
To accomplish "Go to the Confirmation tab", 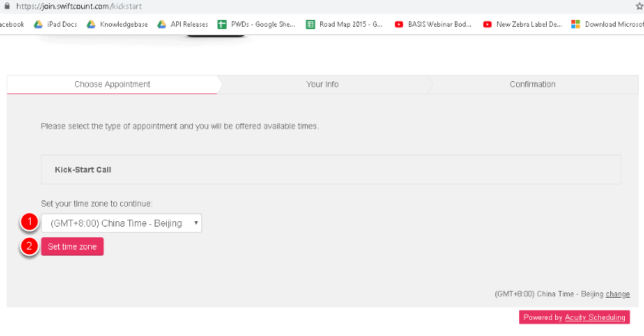I will point(533,84).
